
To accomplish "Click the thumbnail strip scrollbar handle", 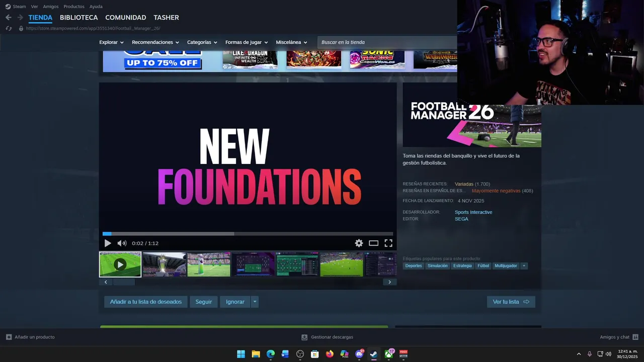I will [124, 282].
